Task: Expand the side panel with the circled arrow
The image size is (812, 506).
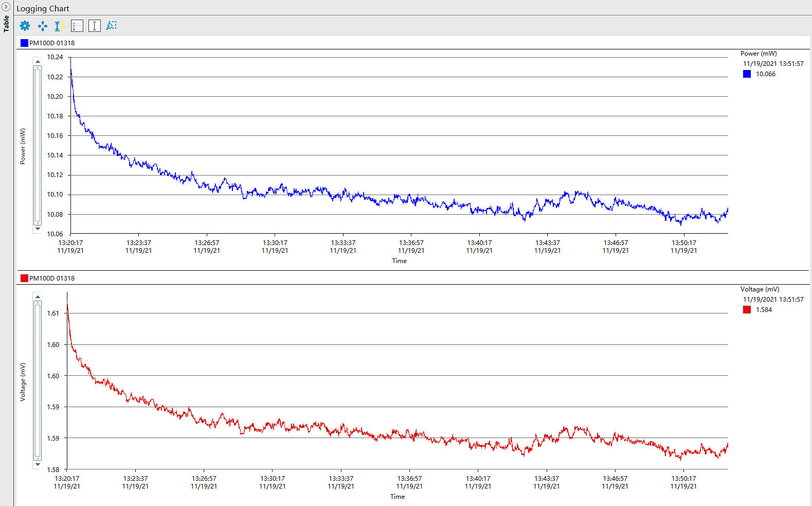Action: 6,7
